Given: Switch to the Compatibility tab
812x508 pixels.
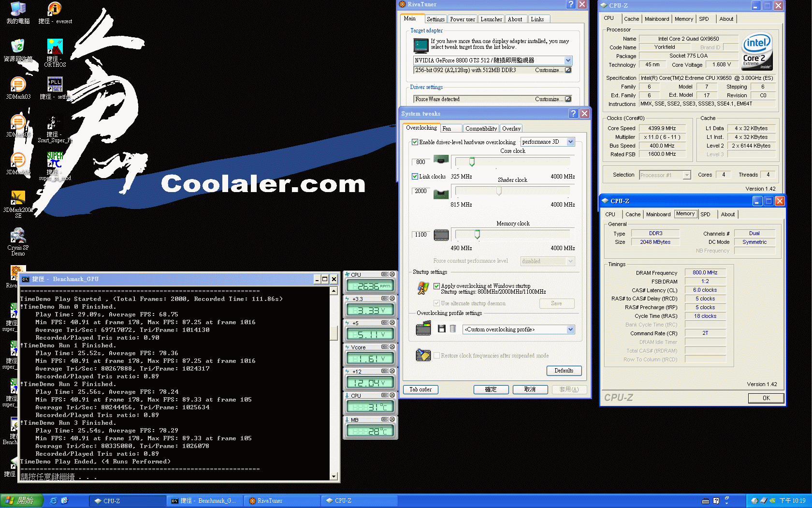Looking at the screenshot, I should coord(481,129).
